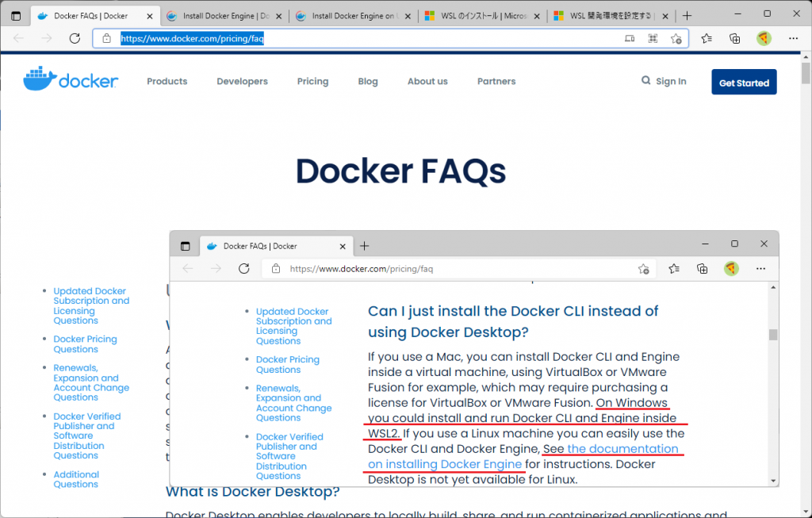Open About us in the Docker navigation

coord(427,82)
